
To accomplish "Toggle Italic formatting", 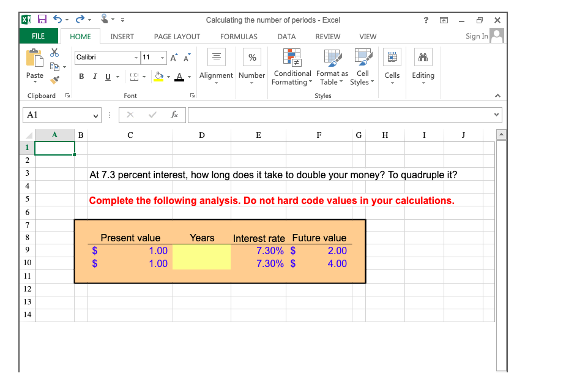I will point(95,77).
